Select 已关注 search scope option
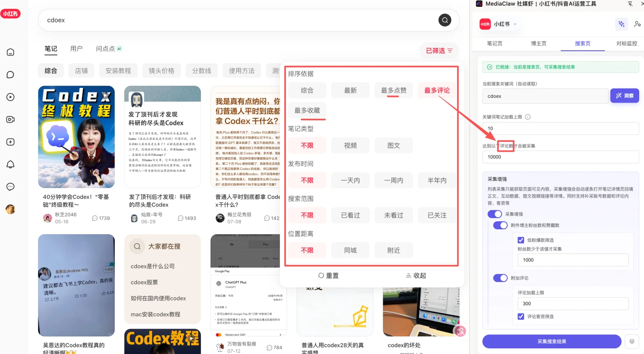The width and height of the screenshot is (644, 354). [437, 215]
